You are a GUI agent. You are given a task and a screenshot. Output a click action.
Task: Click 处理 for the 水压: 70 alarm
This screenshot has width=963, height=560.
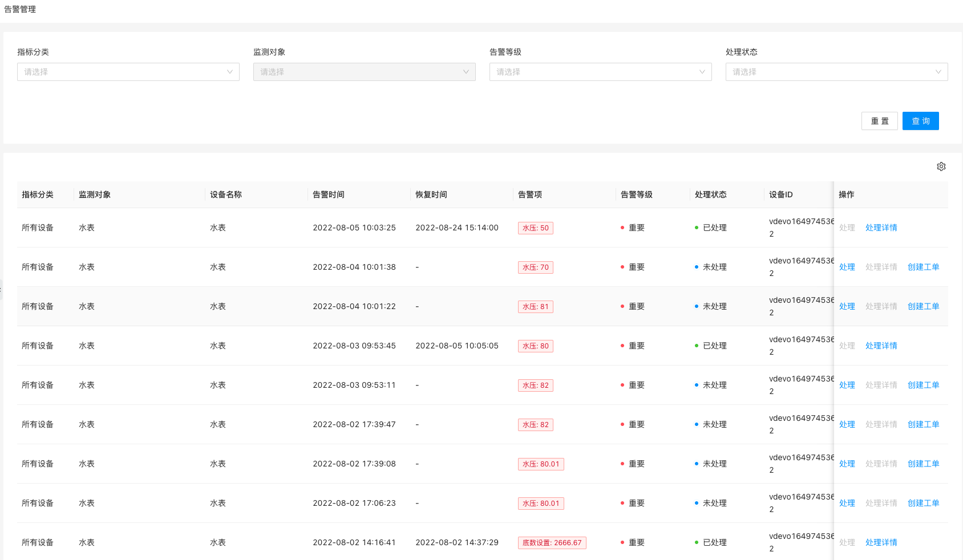point(847,267)
